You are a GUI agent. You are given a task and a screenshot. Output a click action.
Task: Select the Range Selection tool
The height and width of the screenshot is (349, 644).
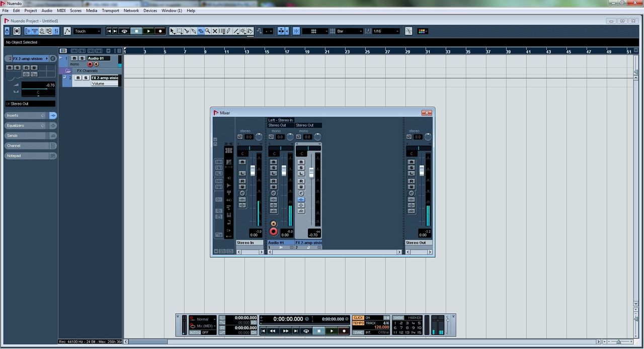point(180,31)
